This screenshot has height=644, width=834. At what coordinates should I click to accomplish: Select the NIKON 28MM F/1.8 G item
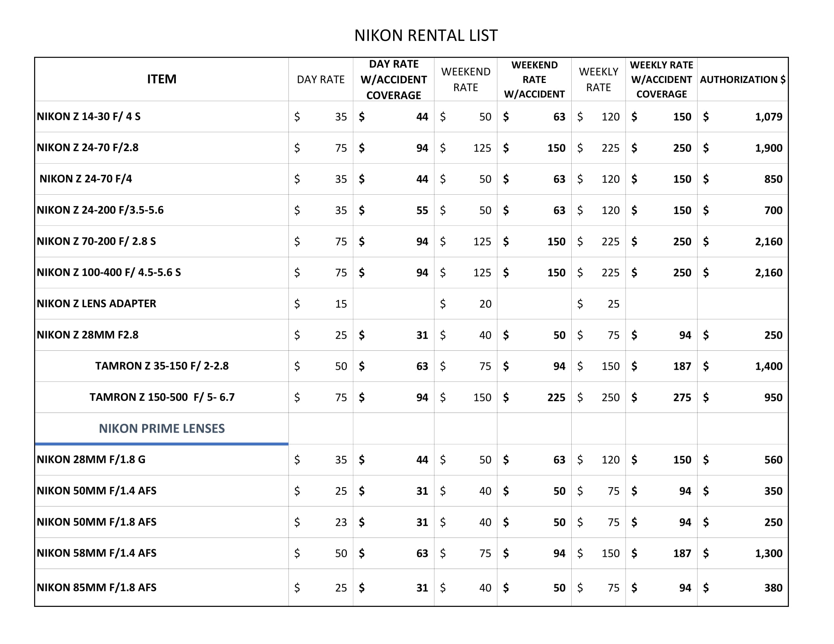(91, 460)
